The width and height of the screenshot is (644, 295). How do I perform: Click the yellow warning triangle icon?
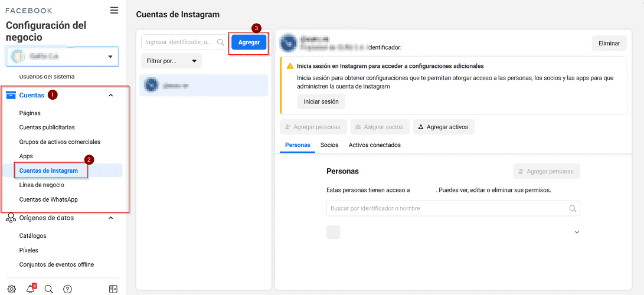click(290, 65)
